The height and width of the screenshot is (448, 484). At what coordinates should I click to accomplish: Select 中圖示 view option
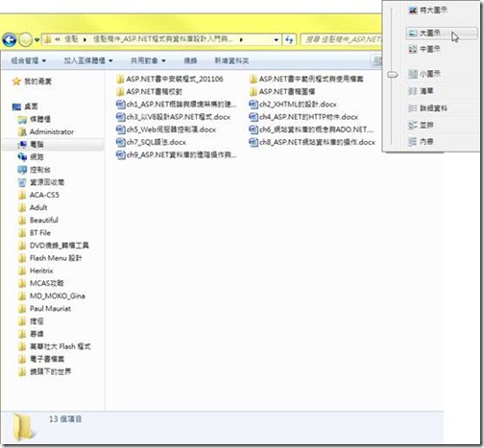click(x=424, y=49)
